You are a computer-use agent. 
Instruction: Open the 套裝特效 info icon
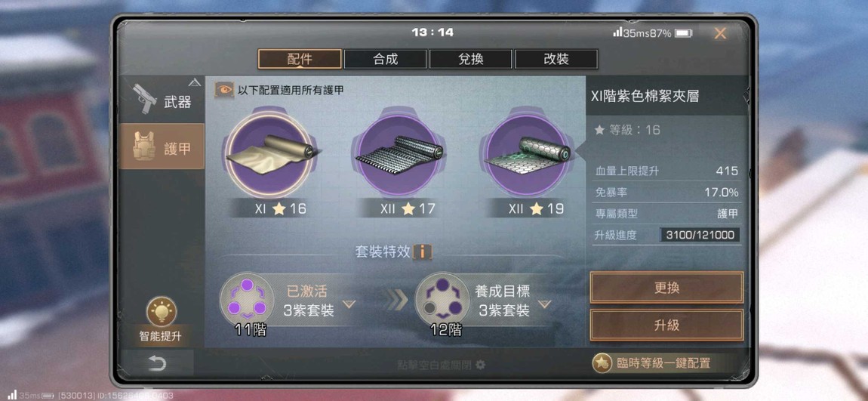[x=423, y=252]
